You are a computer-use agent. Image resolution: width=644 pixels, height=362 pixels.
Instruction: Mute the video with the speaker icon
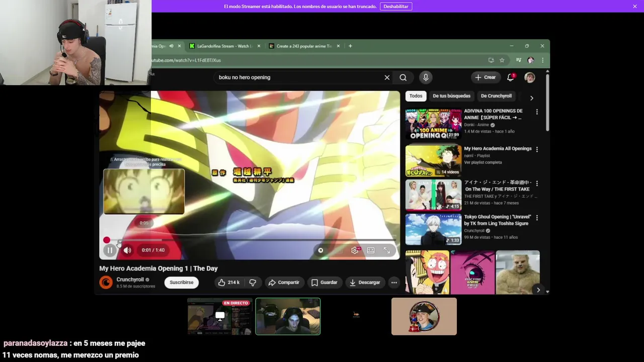coord(127,250)
